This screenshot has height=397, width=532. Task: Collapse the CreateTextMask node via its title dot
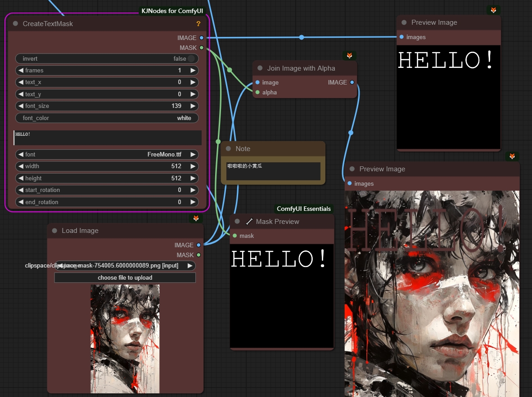[16, 24]
